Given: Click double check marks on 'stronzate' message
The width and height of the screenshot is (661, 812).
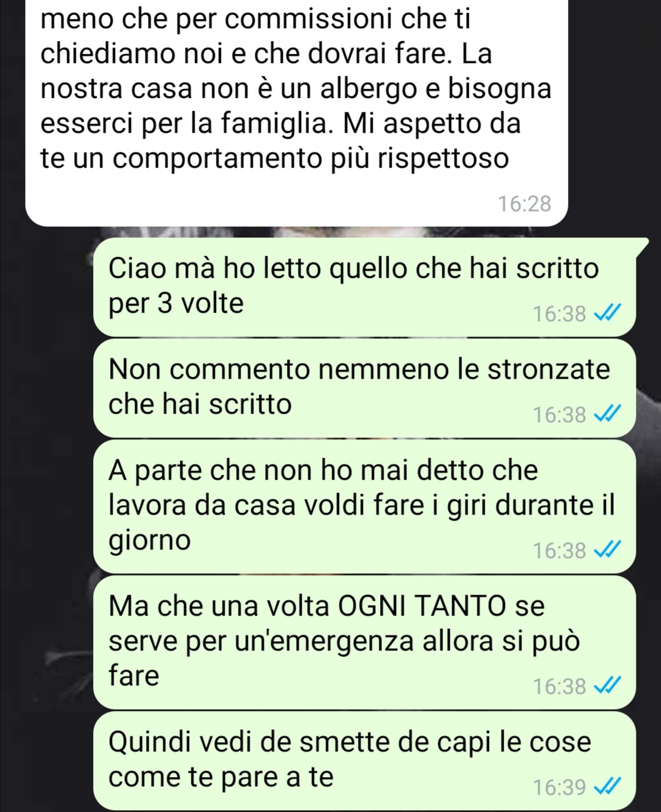Looking at the screenshot, I should tap(607, 415).
